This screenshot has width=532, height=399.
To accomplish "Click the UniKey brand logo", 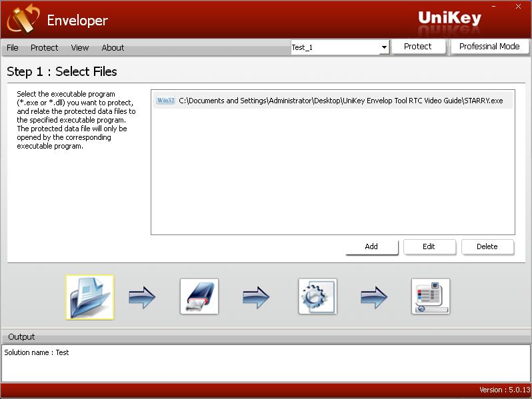I will click(x=449, y=18).
